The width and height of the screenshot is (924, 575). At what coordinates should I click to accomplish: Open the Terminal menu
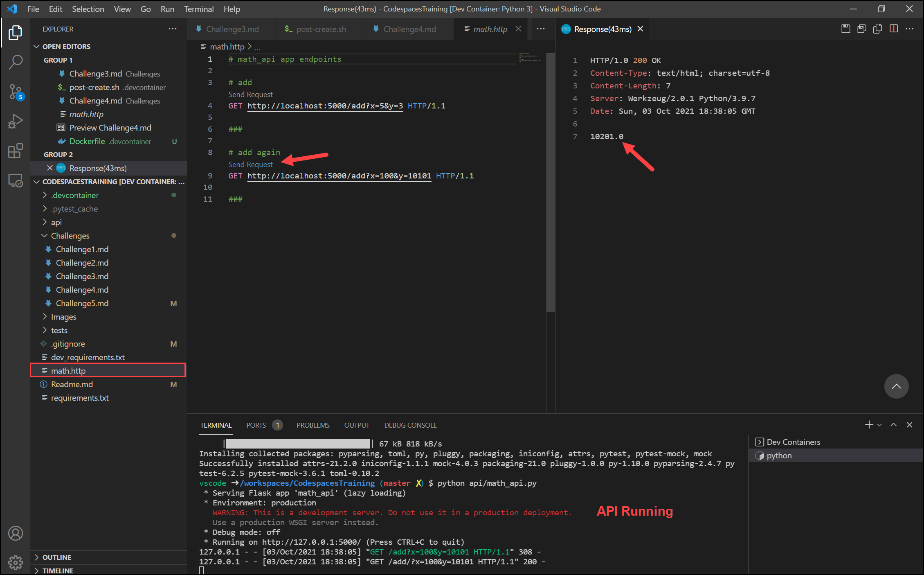pos(199,9)
